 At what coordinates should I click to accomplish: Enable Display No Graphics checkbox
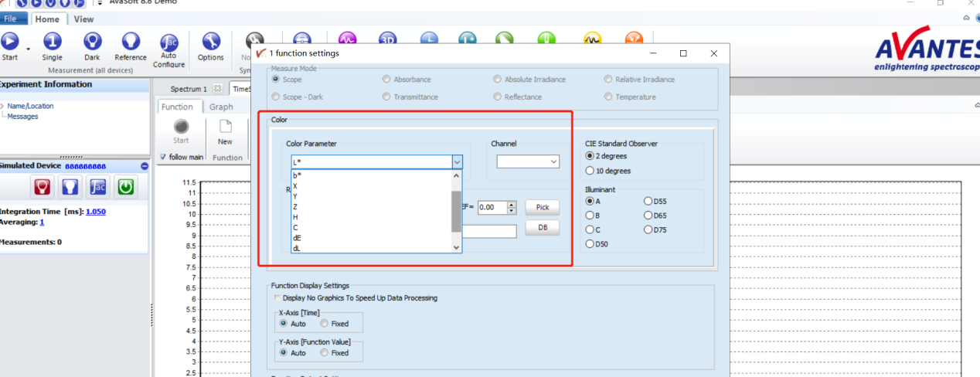[278, 298]
